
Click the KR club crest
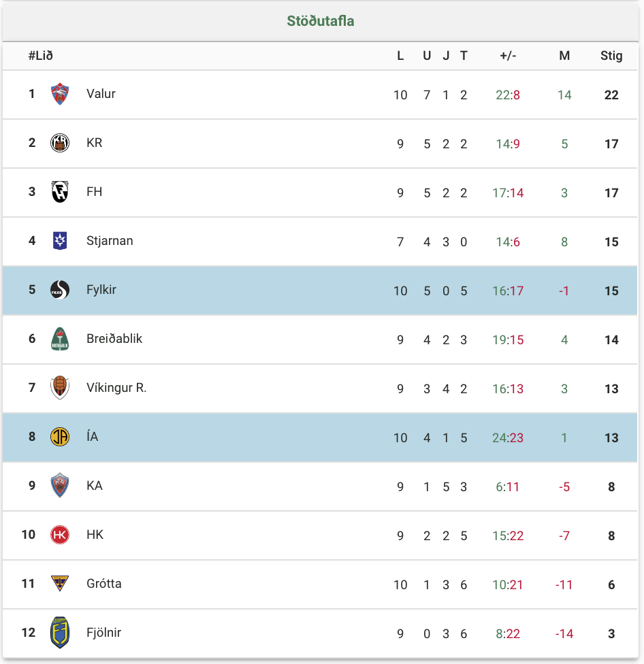[60, 143]
